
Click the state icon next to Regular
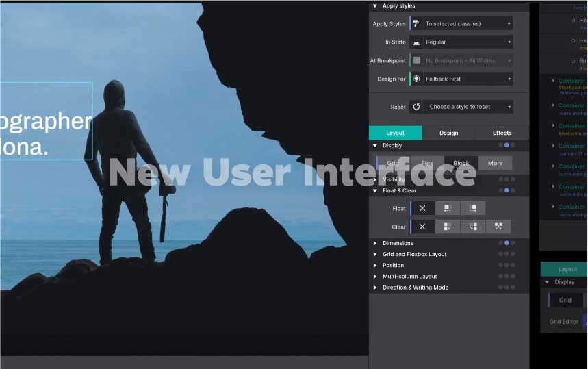point(416,42)
